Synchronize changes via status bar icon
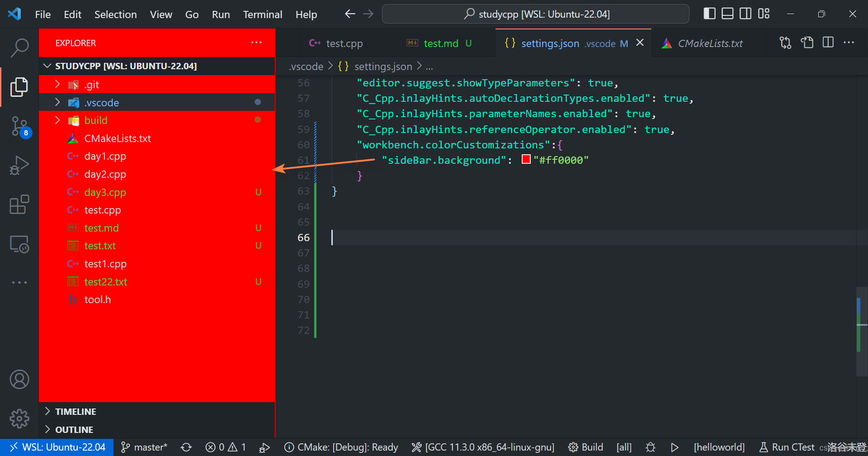 pos(186,447)
